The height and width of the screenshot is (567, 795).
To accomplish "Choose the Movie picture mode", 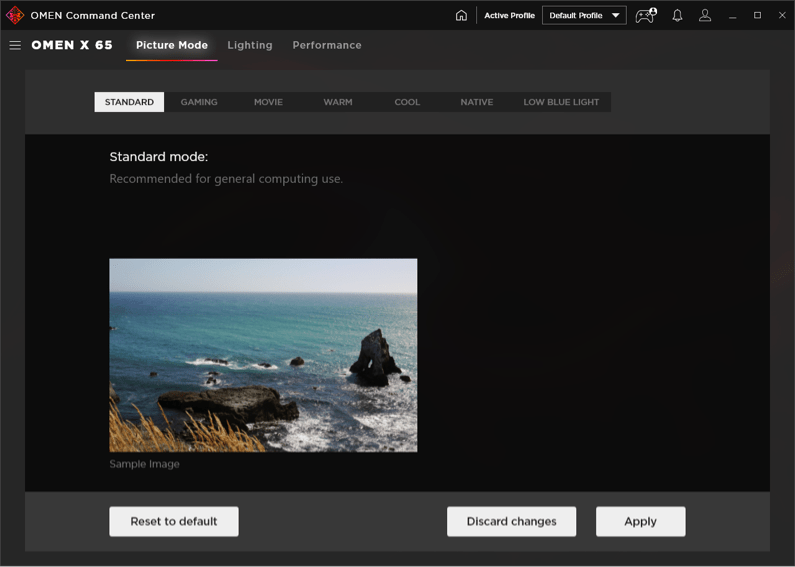I will [x=268, y=102].
